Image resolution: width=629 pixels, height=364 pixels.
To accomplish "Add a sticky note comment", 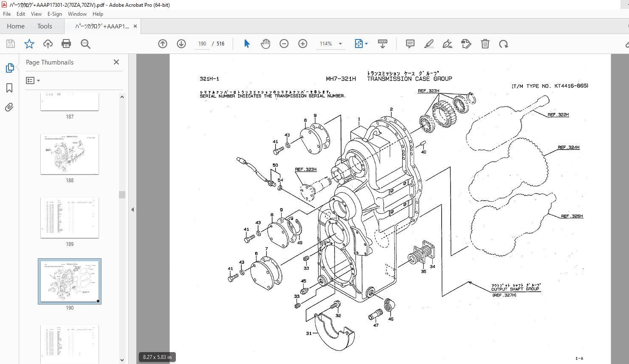I will [x=410, y=44].
